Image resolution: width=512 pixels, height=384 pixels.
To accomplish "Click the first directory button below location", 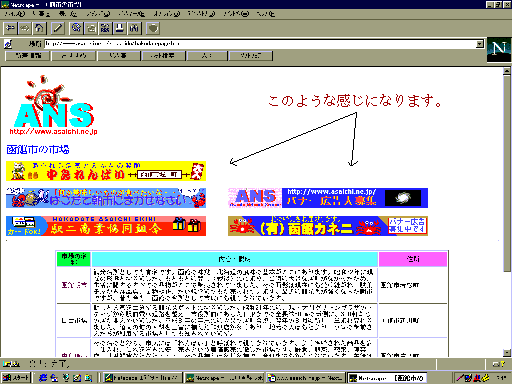I will coord(28,56).
